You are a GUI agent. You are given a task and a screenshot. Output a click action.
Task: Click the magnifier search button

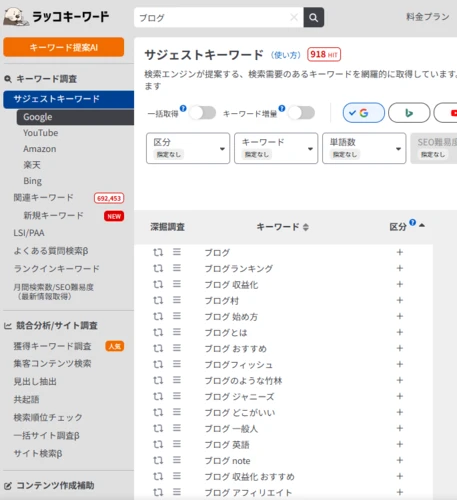[313, 17]
